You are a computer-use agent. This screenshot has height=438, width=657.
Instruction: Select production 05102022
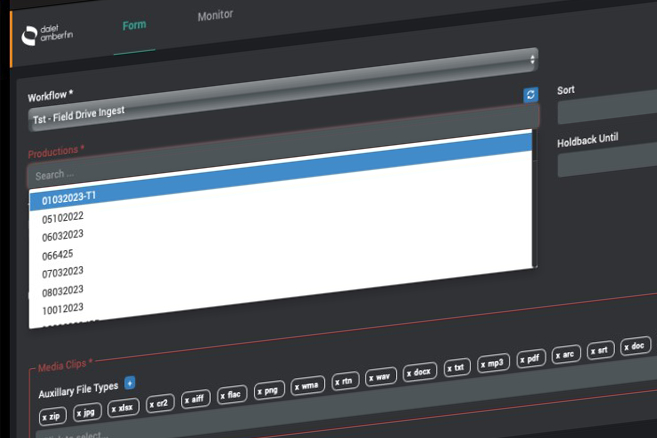click(x=63, y=218)
